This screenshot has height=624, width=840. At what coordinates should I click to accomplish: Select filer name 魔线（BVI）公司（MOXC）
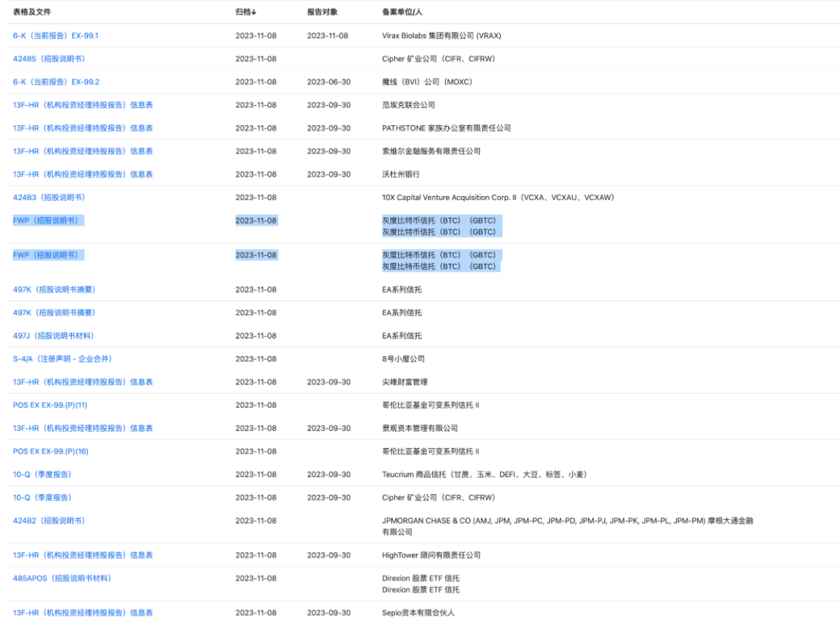[427, 82]
